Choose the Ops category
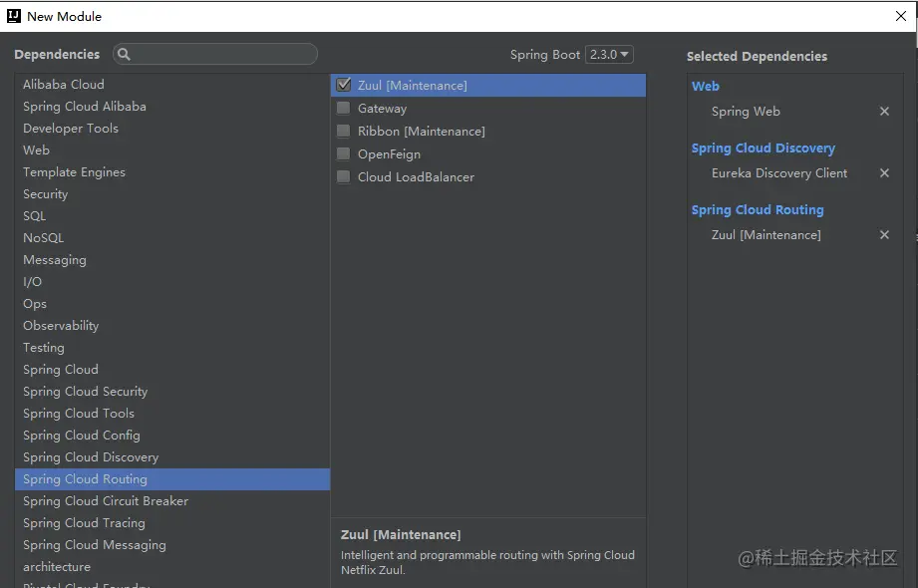 coord(172,304)
